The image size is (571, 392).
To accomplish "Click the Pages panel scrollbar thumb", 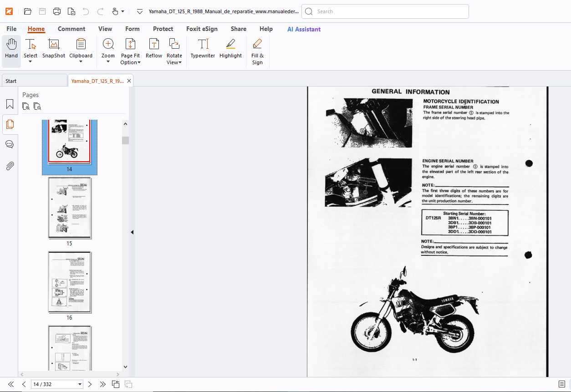I will [x=126, y=140].
